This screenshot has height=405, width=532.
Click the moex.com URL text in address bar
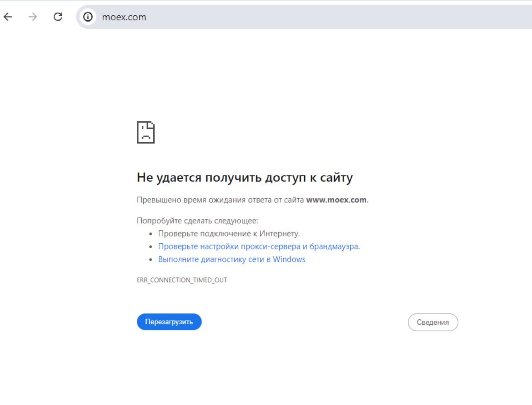[x=124, y=17]
